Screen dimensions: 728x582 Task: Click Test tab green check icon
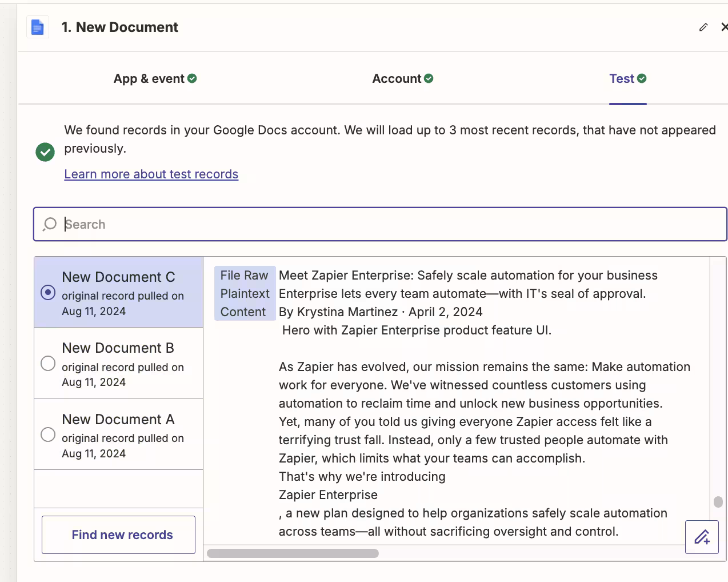(642, 78)
